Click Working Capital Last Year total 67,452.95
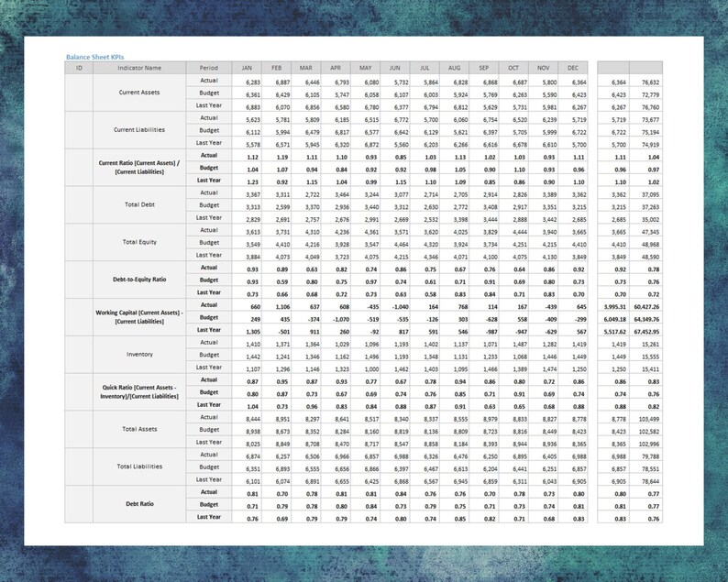Image resolution: width=728 pixels, height=582 pixels. coord(646,332)
